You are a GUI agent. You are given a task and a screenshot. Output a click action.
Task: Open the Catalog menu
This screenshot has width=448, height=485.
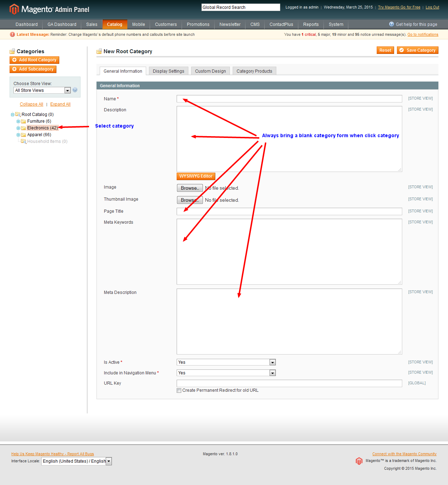tap(115, 24)
